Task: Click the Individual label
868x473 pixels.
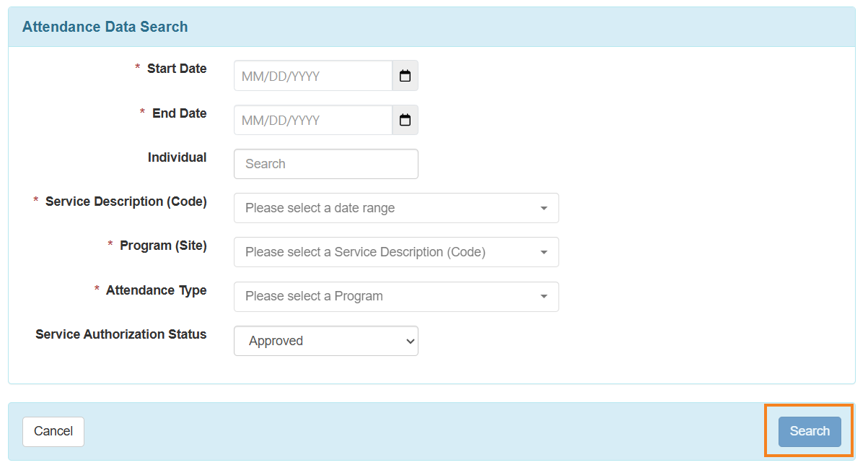Action: point(177,157)
